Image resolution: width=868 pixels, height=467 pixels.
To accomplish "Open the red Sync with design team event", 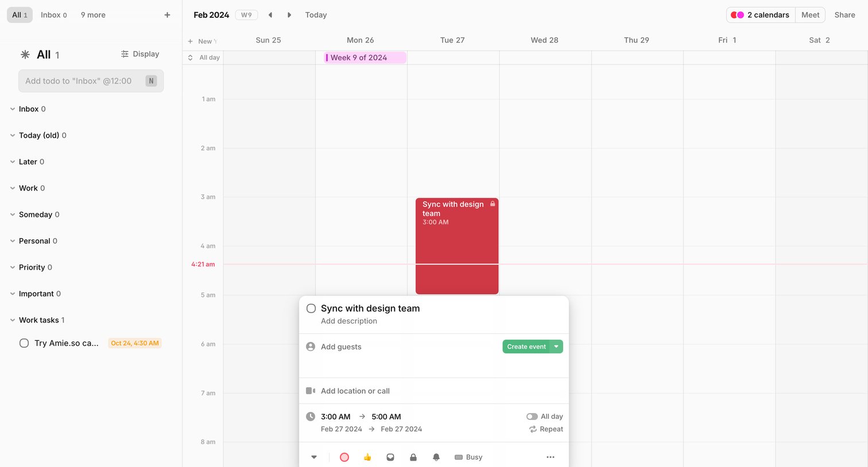I will (457, 246).
